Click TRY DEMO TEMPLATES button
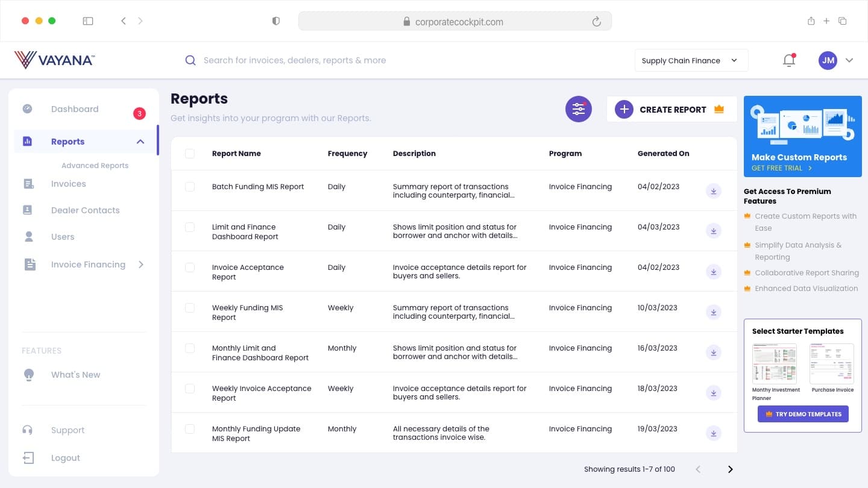Screen dimensions: 868x488 pos(803,414)
